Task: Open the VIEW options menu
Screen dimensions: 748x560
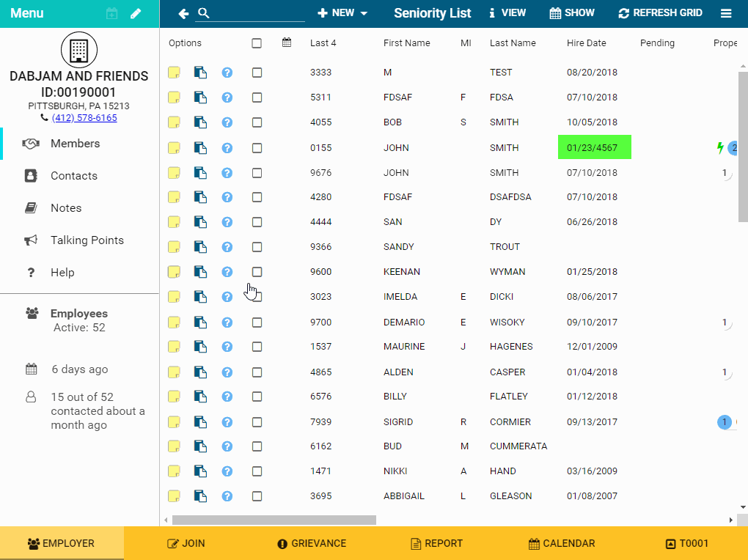Action: coord(507,13)
